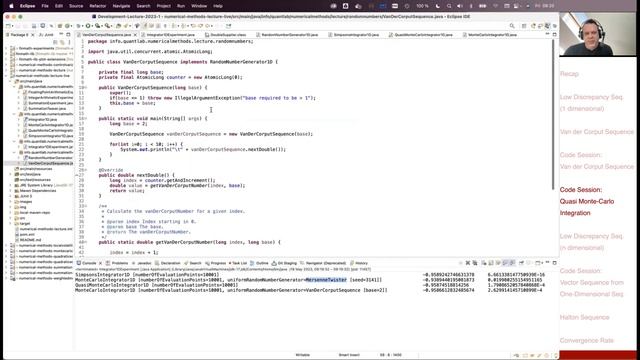The height and width of the screenshot is (360, 640).
Task: Open the Problems view tab
Action: tap(117, 263)
